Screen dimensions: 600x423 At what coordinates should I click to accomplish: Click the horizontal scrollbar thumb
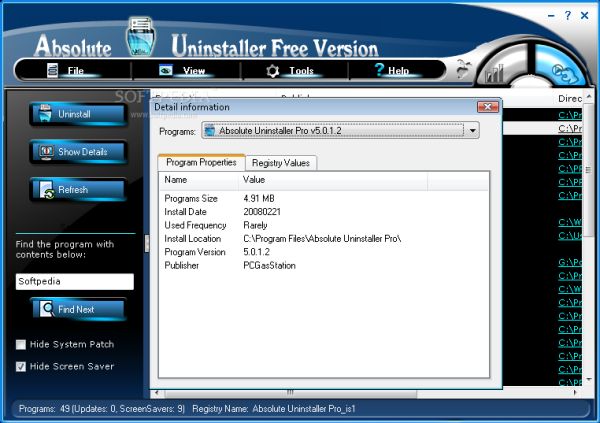pyautogui.click(x=290, y=393)
